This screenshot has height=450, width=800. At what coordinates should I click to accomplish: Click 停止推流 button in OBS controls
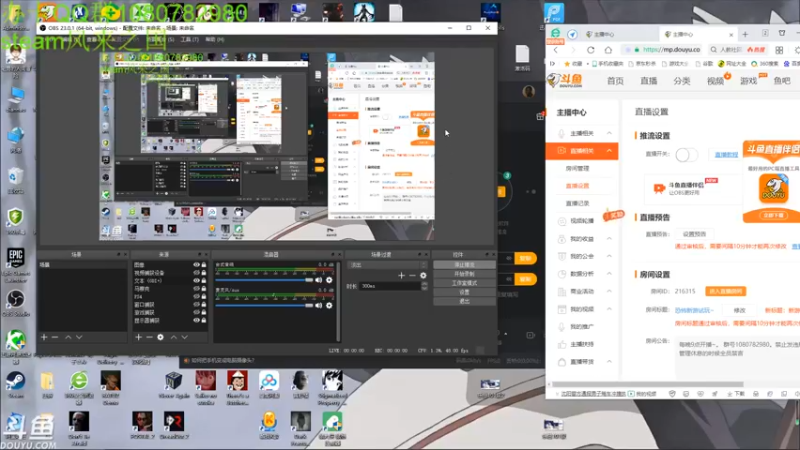pos(464,265)
